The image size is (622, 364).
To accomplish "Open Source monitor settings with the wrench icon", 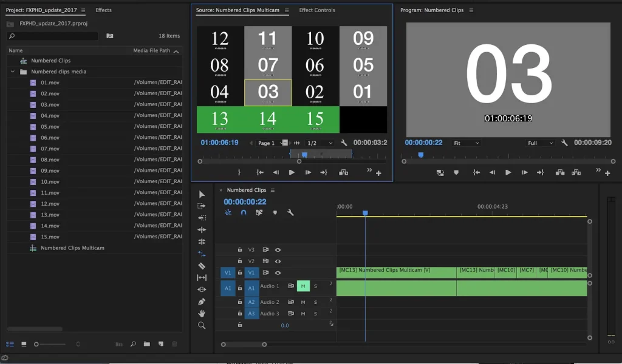I will point(344,143).
